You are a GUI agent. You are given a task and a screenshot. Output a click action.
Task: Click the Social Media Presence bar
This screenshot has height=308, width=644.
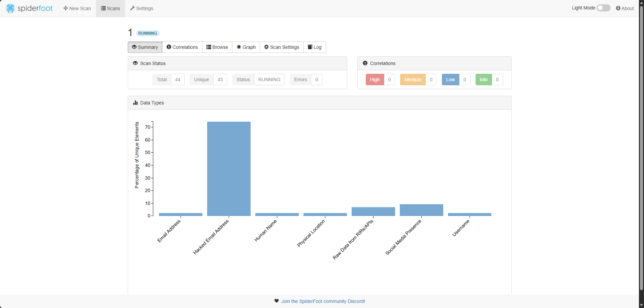(421, 210)
